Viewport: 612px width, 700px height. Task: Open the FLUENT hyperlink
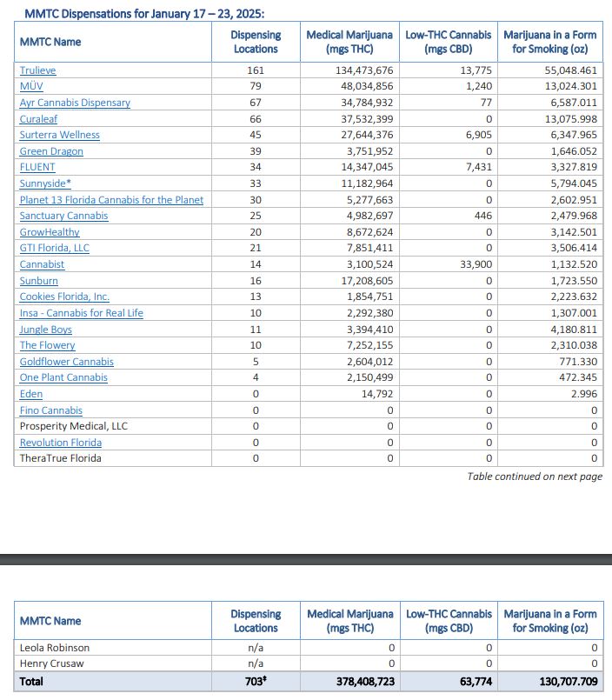37,167
